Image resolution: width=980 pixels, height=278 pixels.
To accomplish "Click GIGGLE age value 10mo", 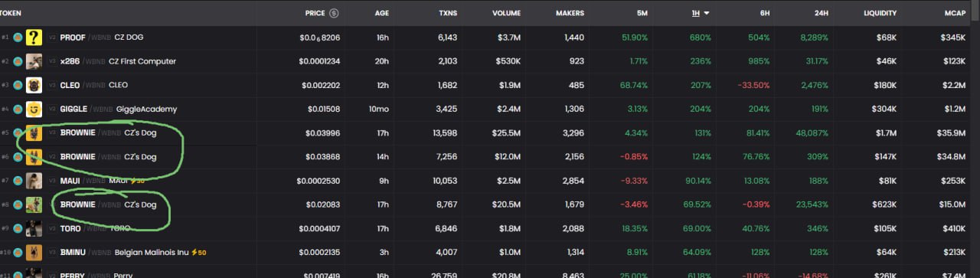I will 379,110.
